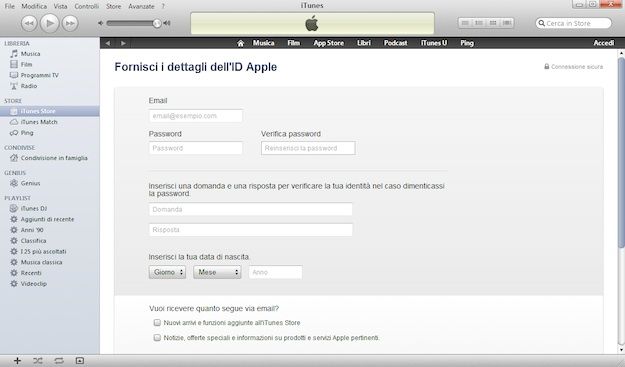Open the ? help menu
The image size is (625, 367).
click(163, 6)
